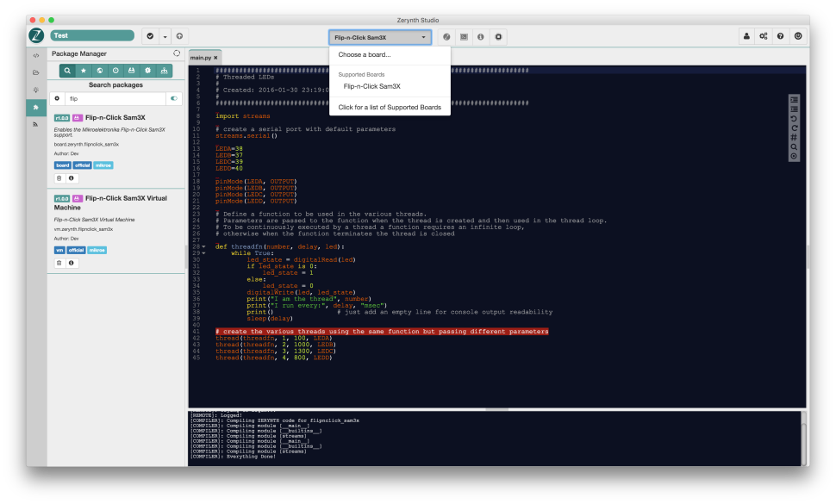Click the Zerynth logo icon
Image resolution: width=836 pixels, height=504 pixels.
coord(36,35)
